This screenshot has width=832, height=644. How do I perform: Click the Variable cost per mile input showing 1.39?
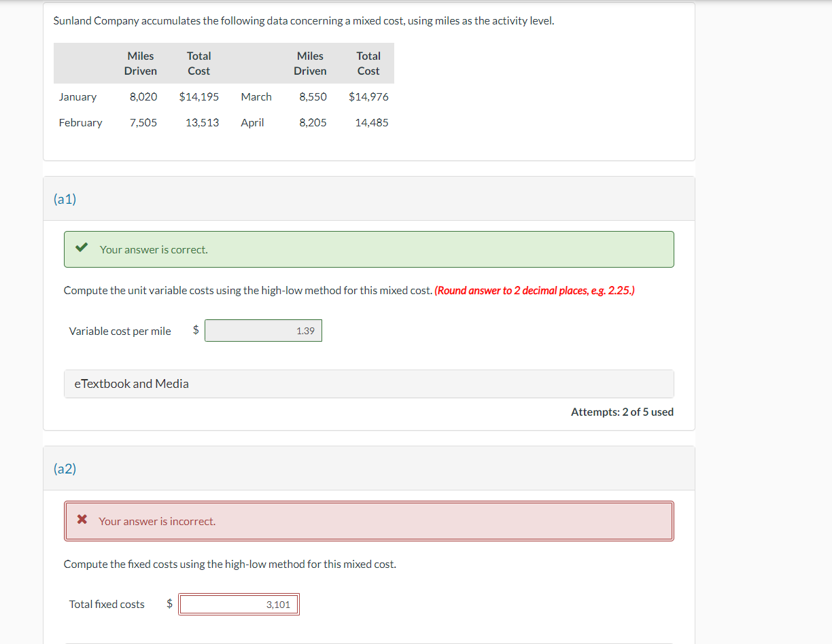click(x=263, y=330)
